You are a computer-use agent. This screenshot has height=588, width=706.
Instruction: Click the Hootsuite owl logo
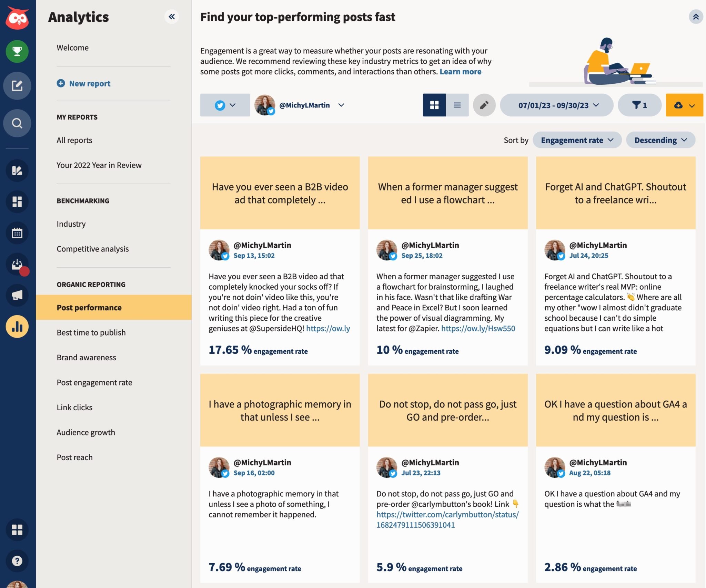click(17, 17)
